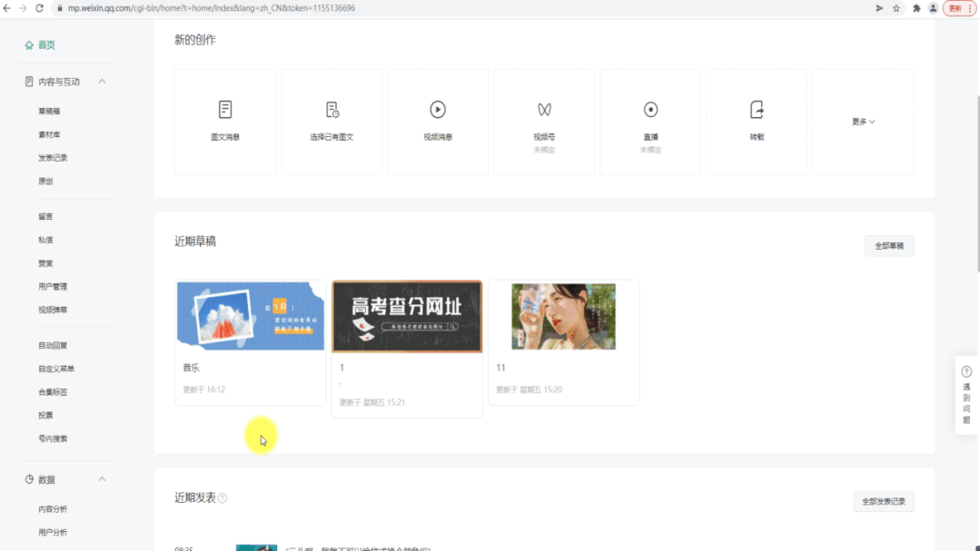
Task: Collapse the 数据 section chevron
Action: (102, 479)
